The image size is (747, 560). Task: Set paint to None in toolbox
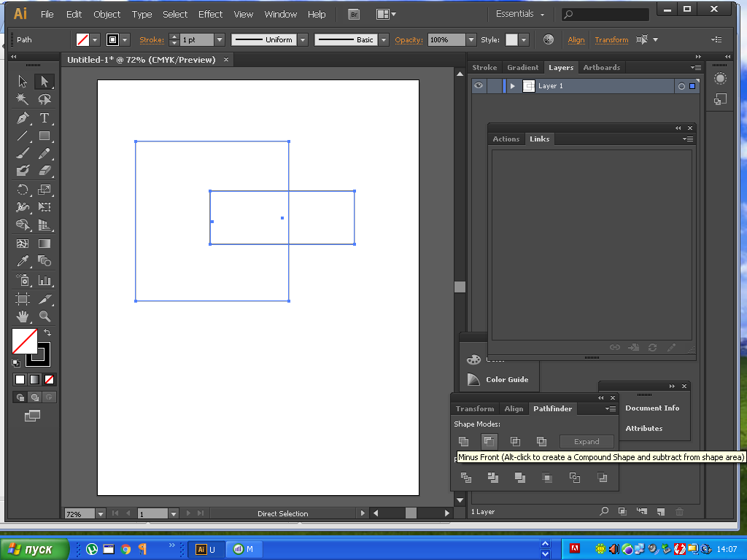pos(49,379)
